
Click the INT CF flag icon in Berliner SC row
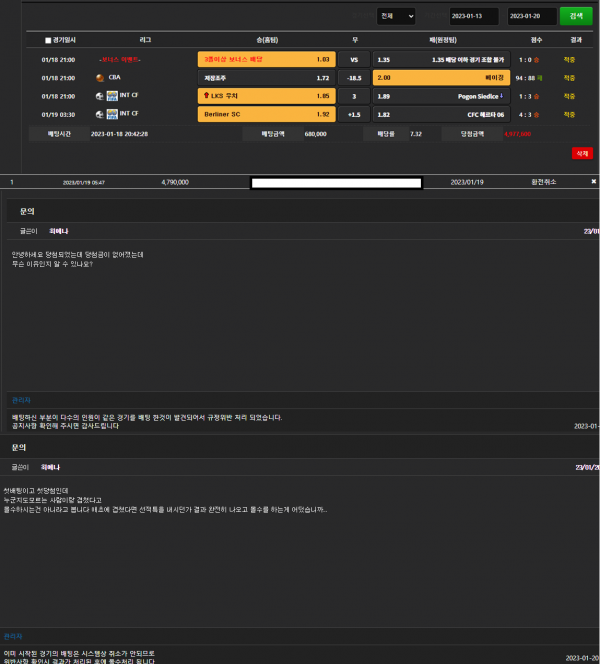[x=112, y=114]
